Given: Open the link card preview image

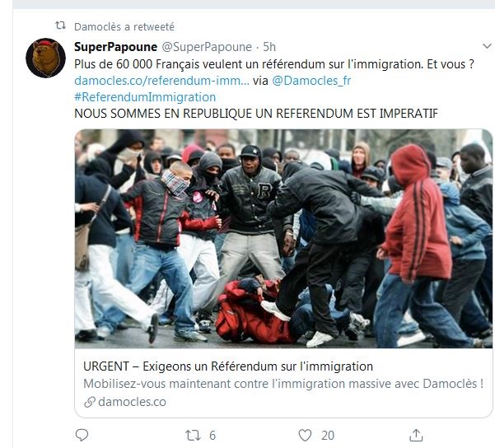Looking at the screenshot, I should (x=283, y=239).
